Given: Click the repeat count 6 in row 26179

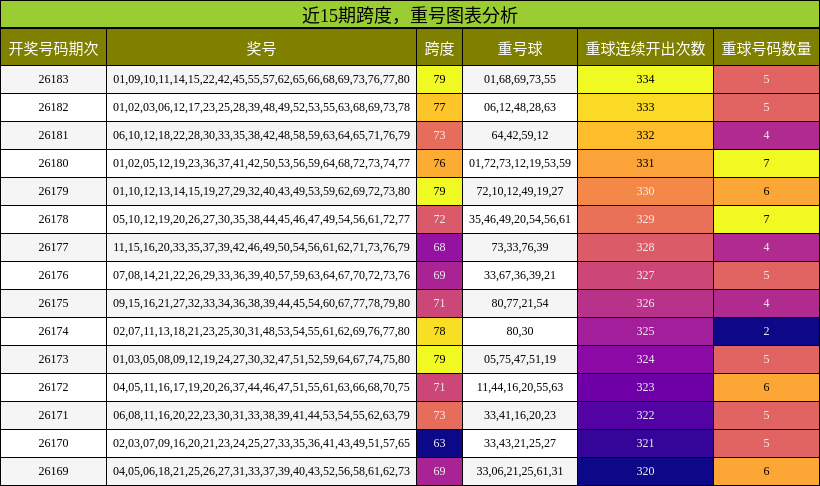Looking at the screenshot, I should click(767, 191).
